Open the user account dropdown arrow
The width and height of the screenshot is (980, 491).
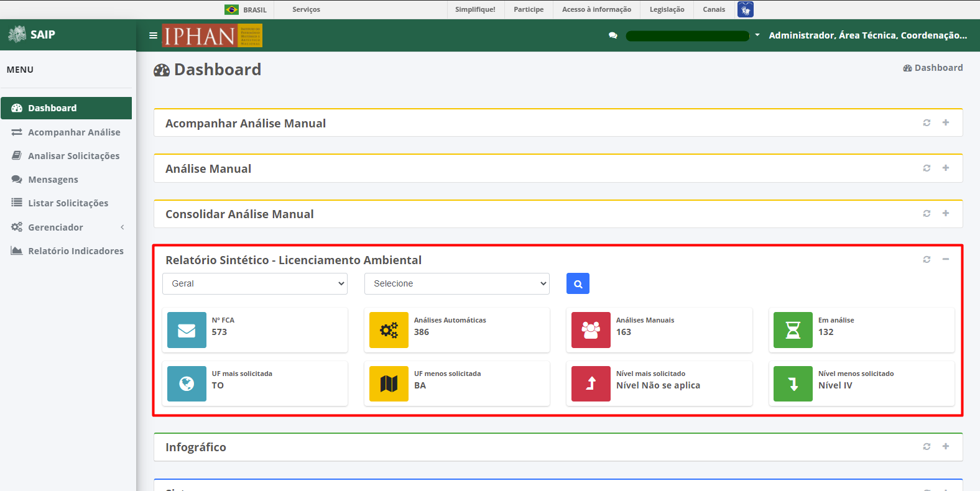pos(757,35)
